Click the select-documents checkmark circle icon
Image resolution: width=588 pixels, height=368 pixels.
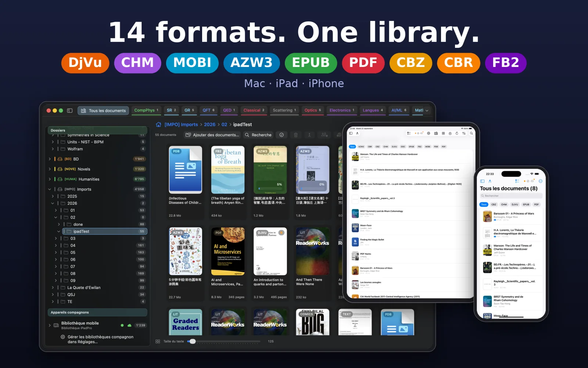click(282, 135)
